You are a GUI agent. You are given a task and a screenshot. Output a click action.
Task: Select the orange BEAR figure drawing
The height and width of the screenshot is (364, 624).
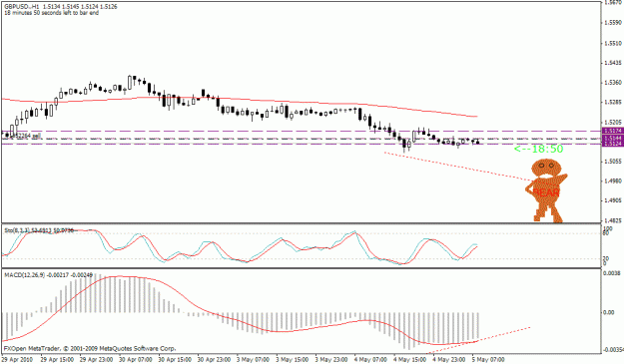(547, 190)
